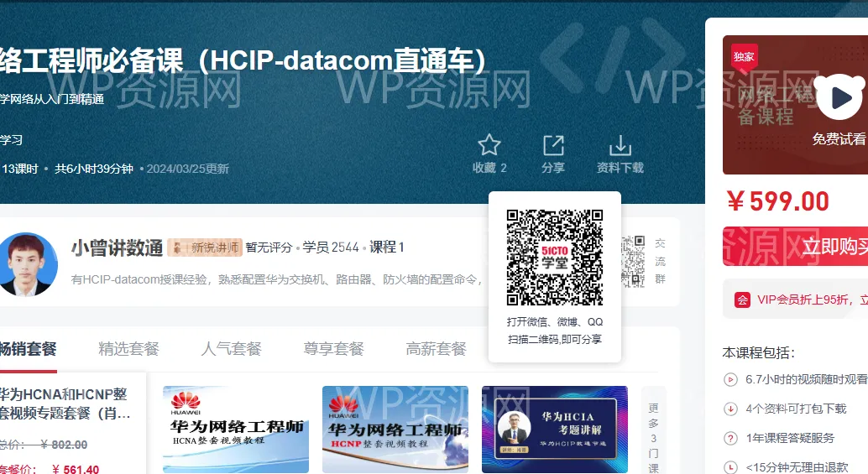The width and height of the screenshot is (868, 474).
Task: Click the 13课时 lesson count text
Action: (20, 169)
